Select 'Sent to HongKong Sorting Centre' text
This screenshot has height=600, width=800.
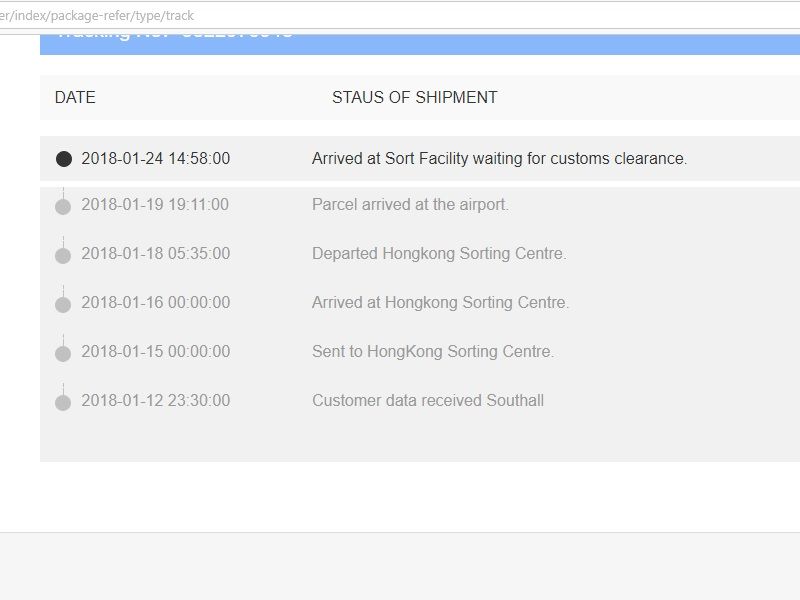[x=433, y=351]
